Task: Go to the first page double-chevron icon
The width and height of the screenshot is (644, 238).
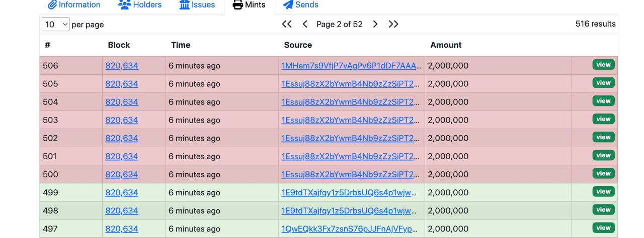Action: point(287,24)
